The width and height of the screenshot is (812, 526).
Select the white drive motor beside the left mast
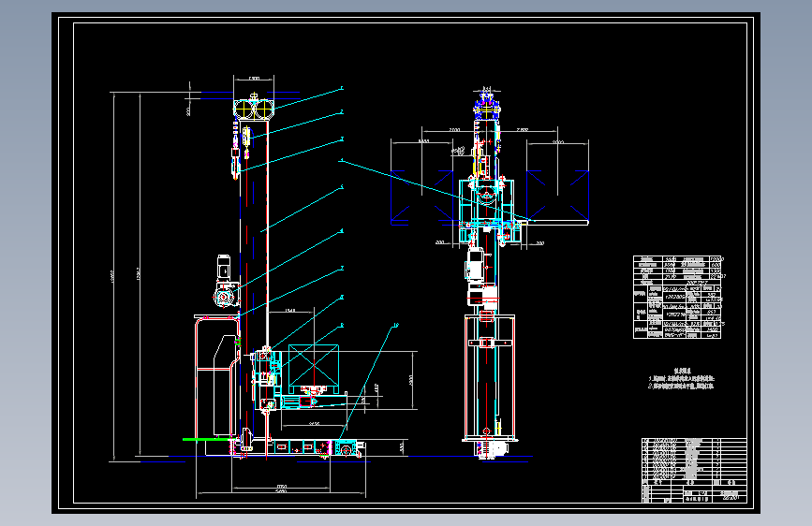[x=226, y=281]
